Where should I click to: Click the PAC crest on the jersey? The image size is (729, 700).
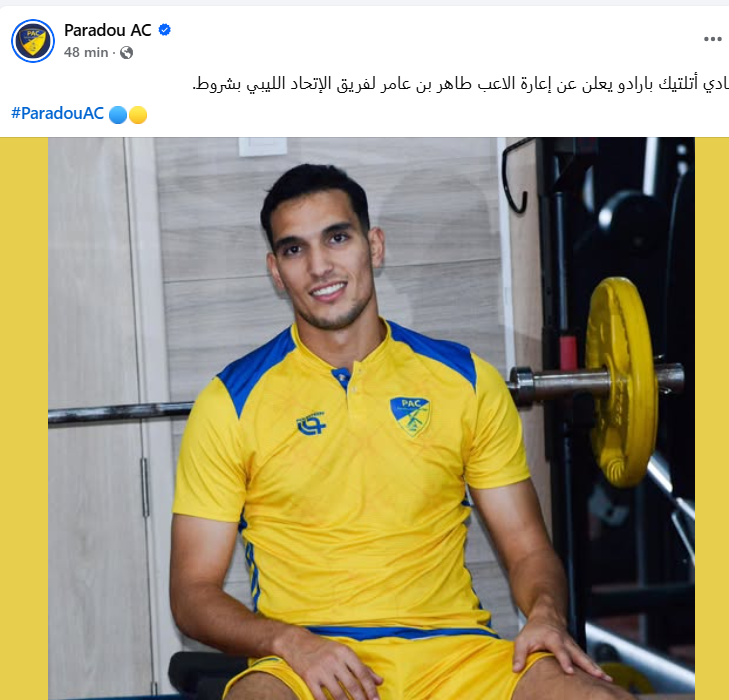(410, 416)
